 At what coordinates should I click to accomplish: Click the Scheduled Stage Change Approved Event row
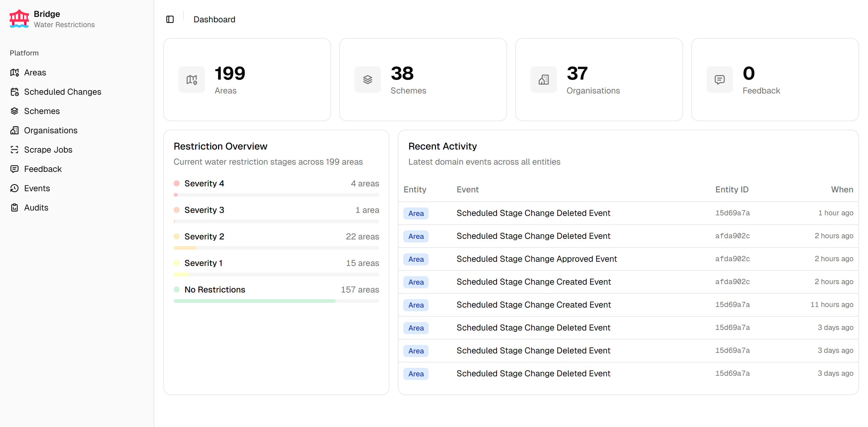click(x=536, y=259)
